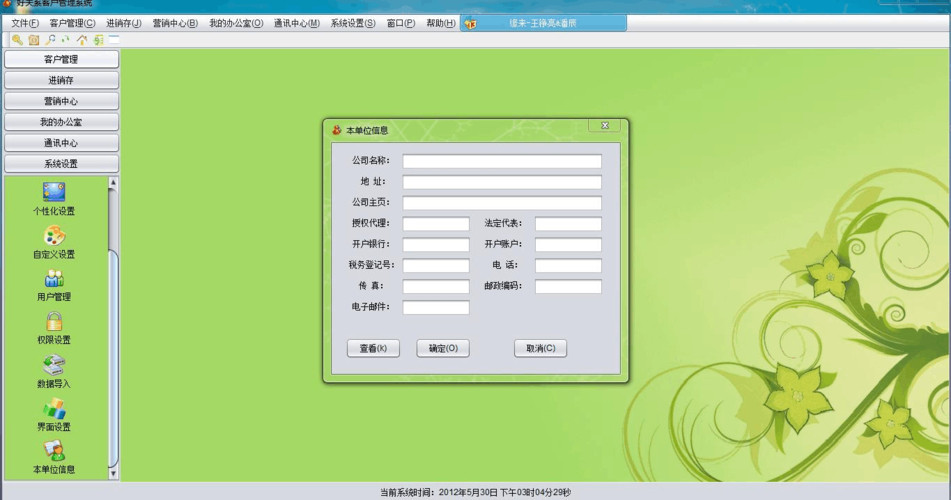Open the 帮助(H) menu
Viewport: 951px width, 500px height.
pyautogui.click(x=441, y=23)
